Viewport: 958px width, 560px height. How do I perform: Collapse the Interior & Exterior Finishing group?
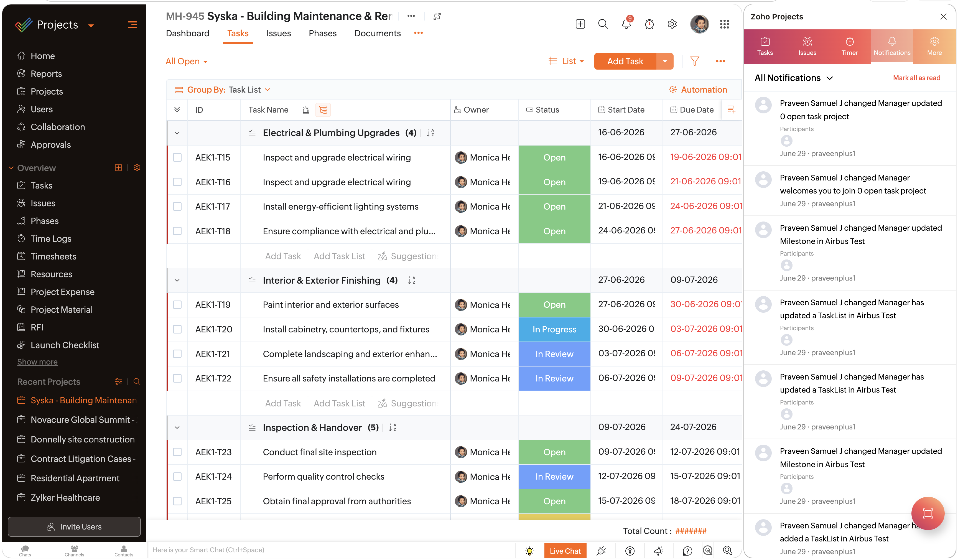[x=177, y=280]
